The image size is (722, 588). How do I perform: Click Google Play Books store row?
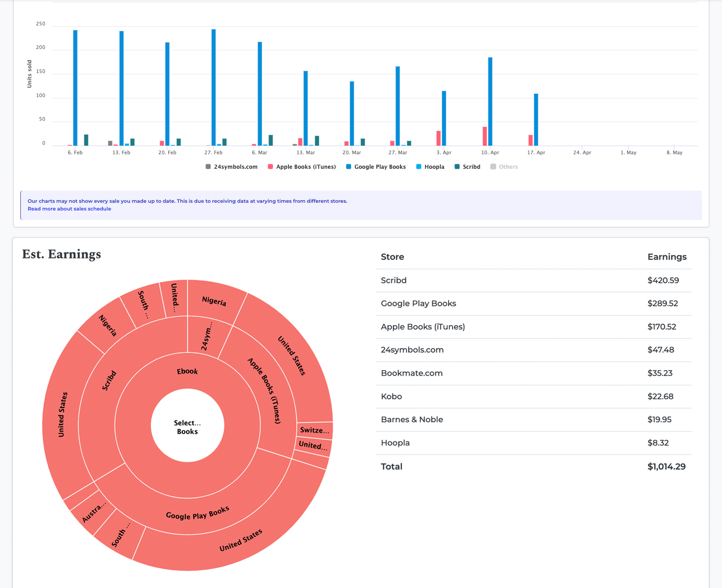point(534,304)
